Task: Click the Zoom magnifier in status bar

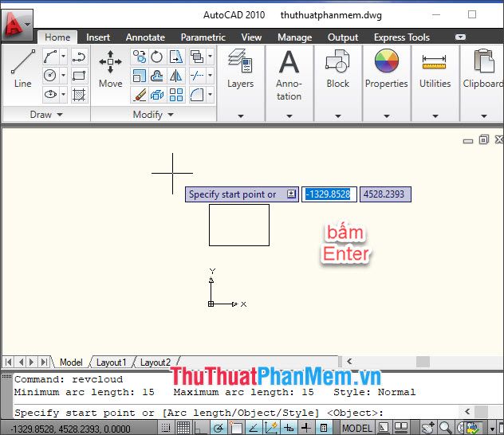Action: tap(446, 428)
